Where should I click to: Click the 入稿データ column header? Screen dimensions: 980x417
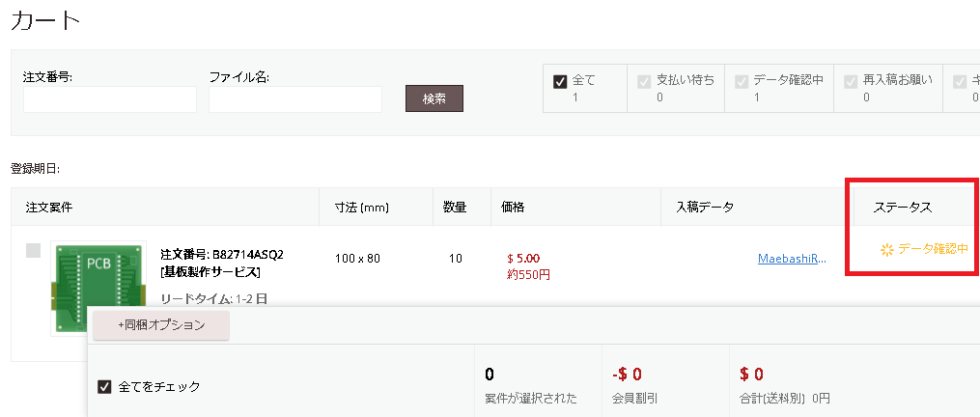point(705,208)
